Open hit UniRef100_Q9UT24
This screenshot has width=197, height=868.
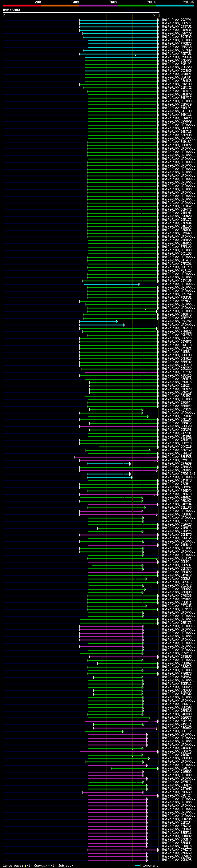click(x=176, y=796)
